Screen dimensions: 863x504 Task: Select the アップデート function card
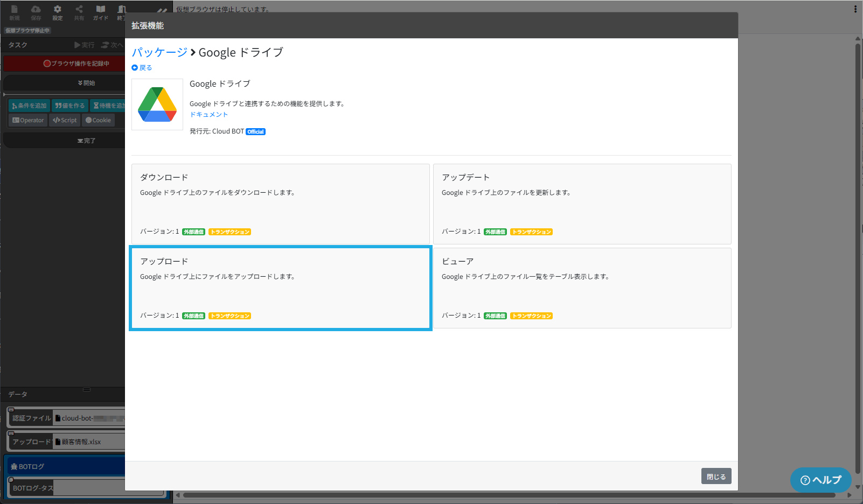click(x=582, y=204)
